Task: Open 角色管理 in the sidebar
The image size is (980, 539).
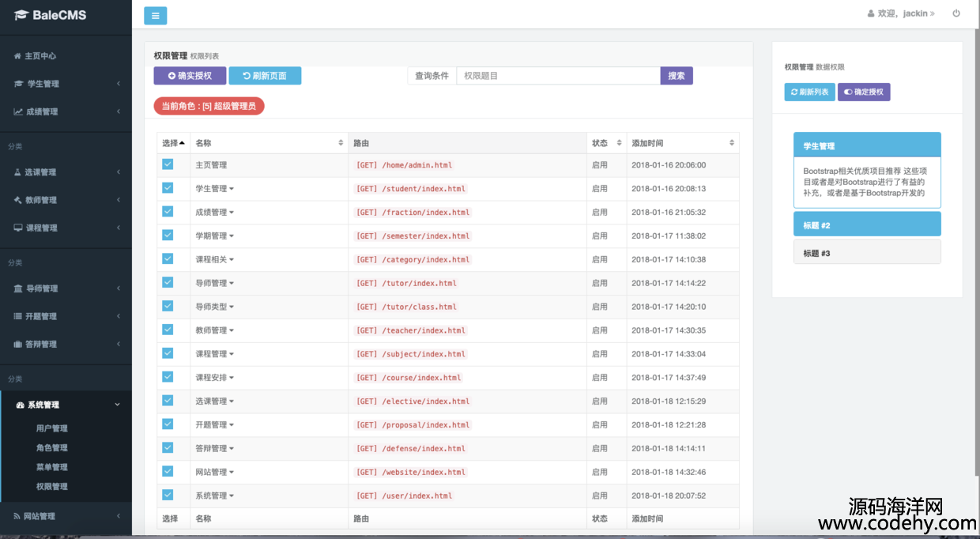Action: click(x=52, y=447)
